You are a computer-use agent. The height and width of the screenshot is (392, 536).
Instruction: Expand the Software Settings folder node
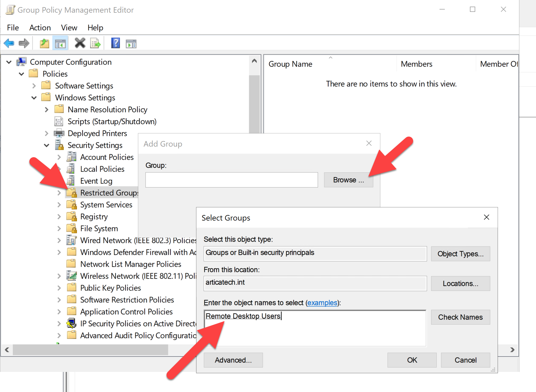[x=34, y=86]
